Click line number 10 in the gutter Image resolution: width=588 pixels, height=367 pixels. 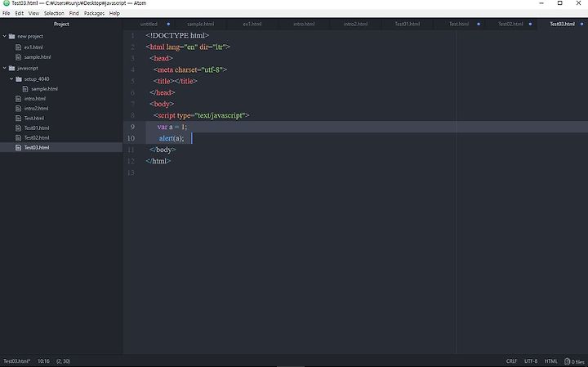131,138
